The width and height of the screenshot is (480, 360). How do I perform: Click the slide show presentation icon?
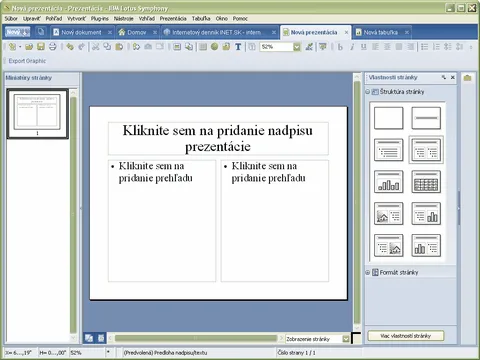pyautogui.click(x=323, y=47)
